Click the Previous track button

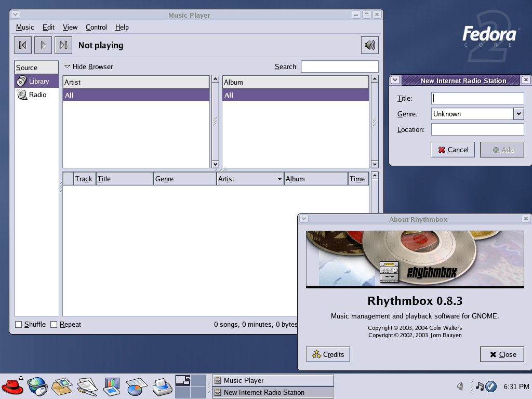point(23,45)
